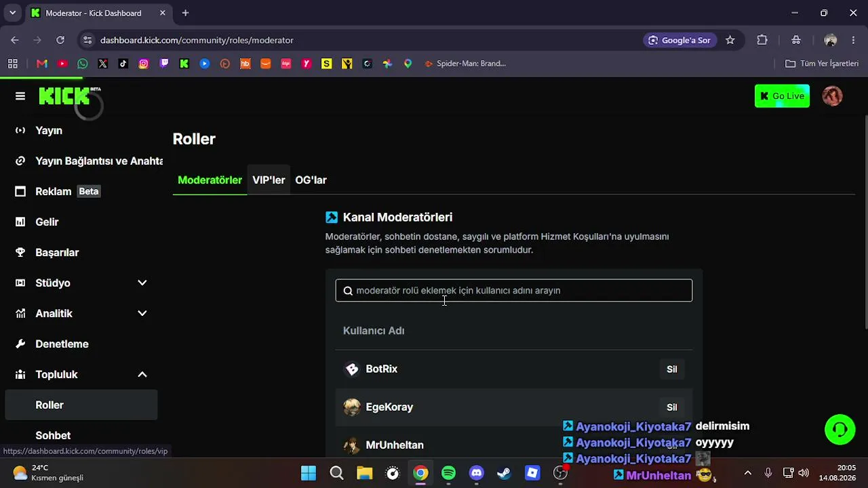Click the Google'a Sor button
The height and width of the screenshot is (488, 868).
[x=680, y=40]
